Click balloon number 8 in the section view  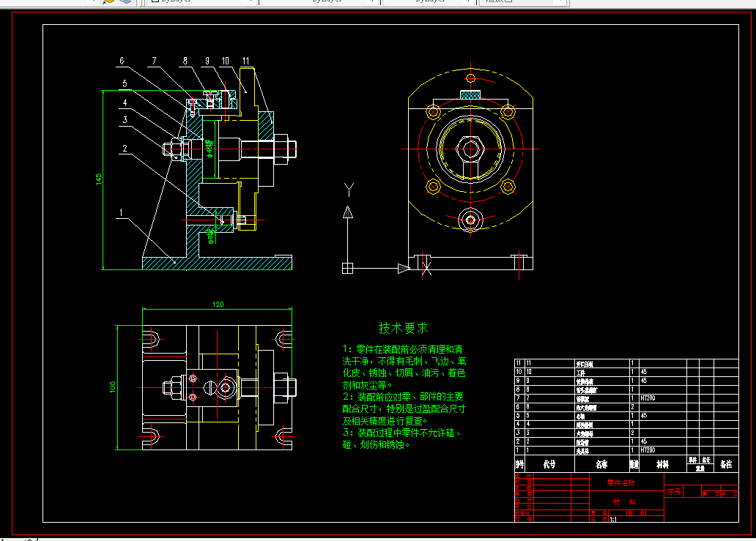[185, 61]
